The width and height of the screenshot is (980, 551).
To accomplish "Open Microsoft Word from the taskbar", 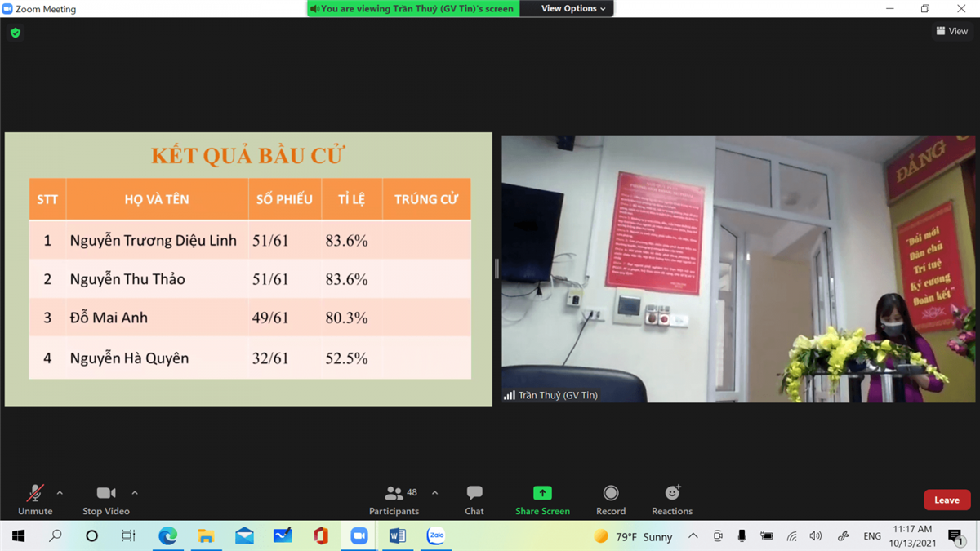I will [398, 535].
